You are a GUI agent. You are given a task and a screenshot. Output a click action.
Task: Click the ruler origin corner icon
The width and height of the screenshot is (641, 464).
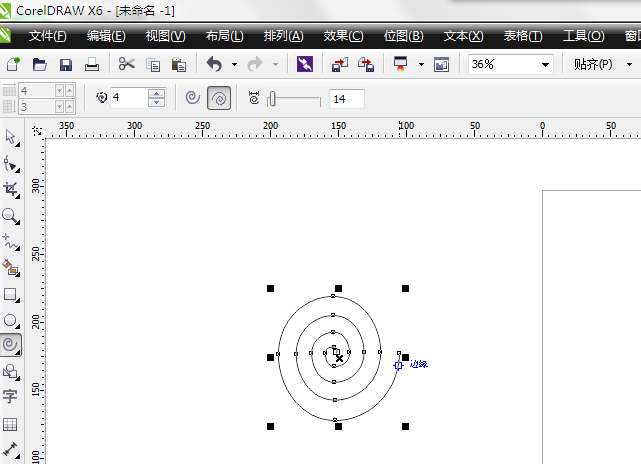click(x=37, y=130)
